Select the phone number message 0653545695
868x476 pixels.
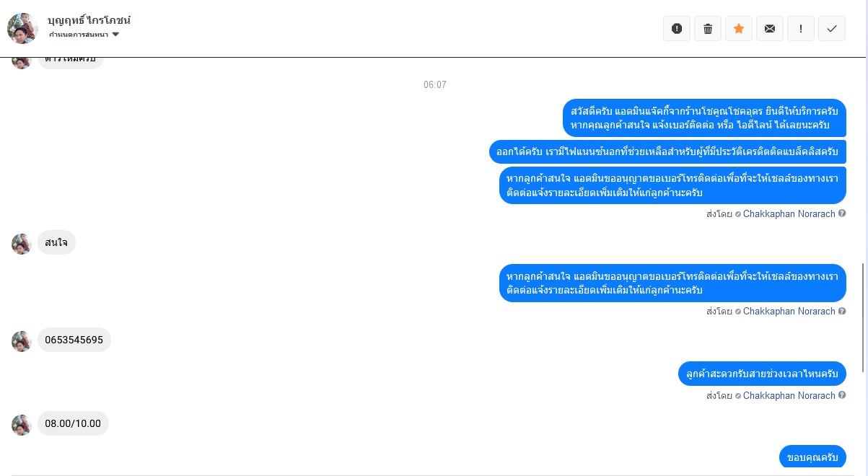point(74,340)
